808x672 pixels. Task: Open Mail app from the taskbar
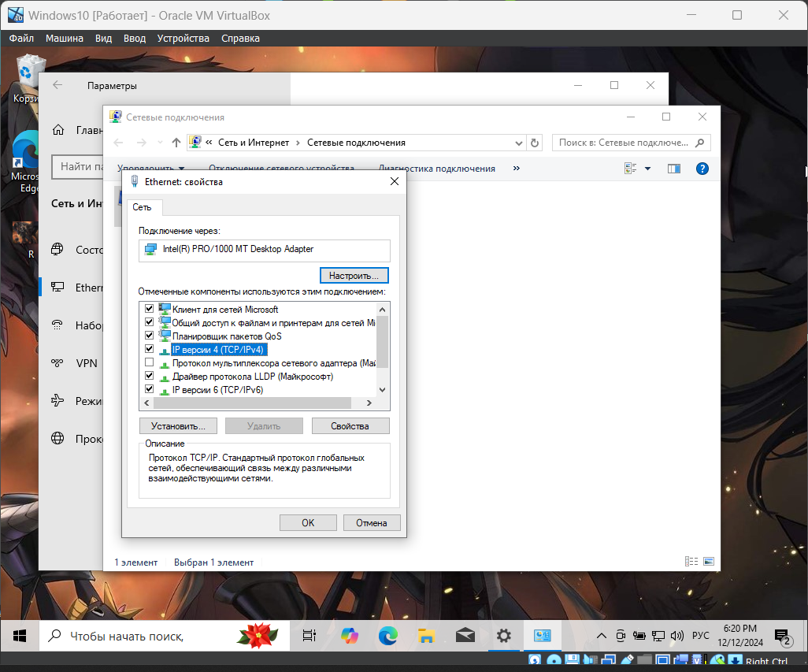[465, 636]
